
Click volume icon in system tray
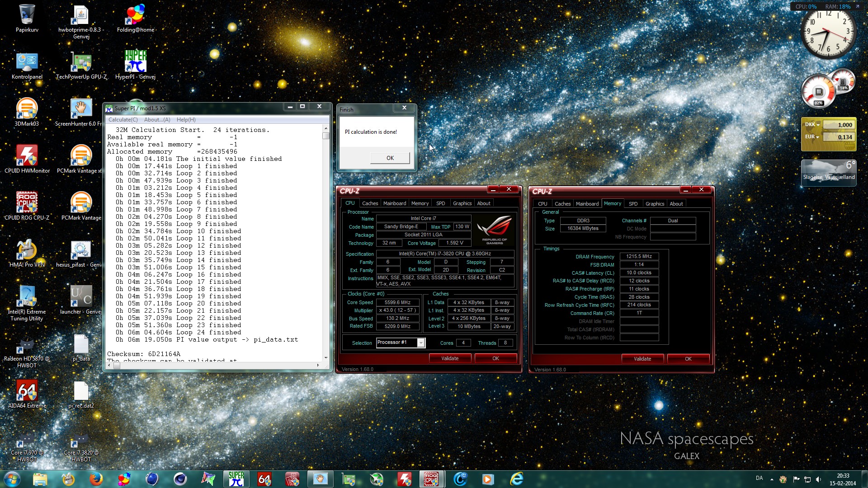coord(818,479)
